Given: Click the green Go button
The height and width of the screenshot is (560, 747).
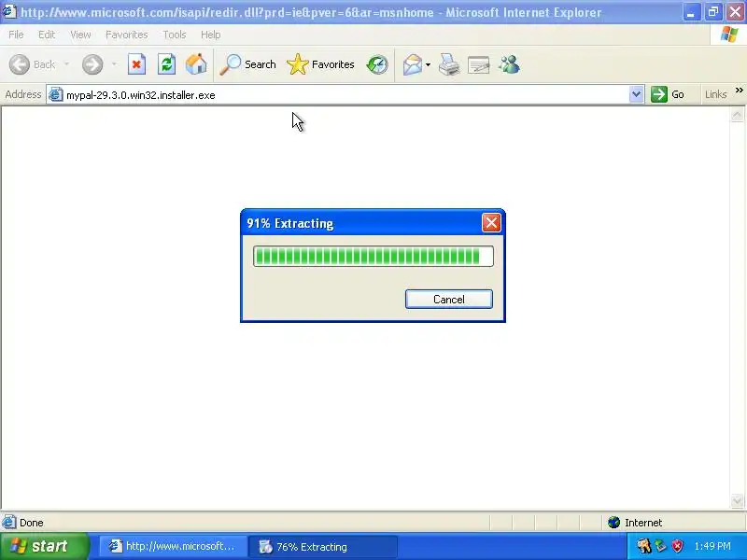Looking at the screenshot, I should (x=668, y=94).
